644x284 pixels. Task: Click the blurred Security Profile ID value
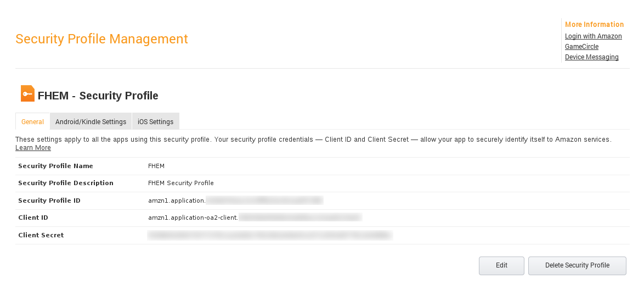[264, 201]
